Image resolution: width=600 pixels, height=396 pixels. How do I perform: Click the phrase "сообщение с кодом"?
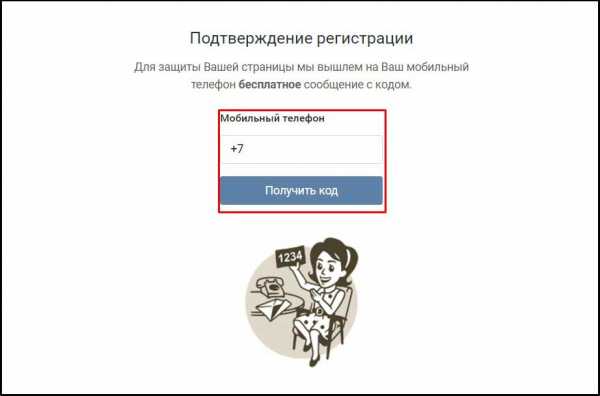click(357, 85)
